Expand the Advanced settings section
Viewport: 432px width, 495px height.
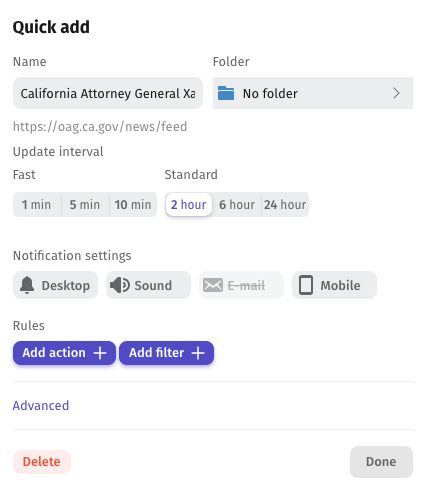41,405
